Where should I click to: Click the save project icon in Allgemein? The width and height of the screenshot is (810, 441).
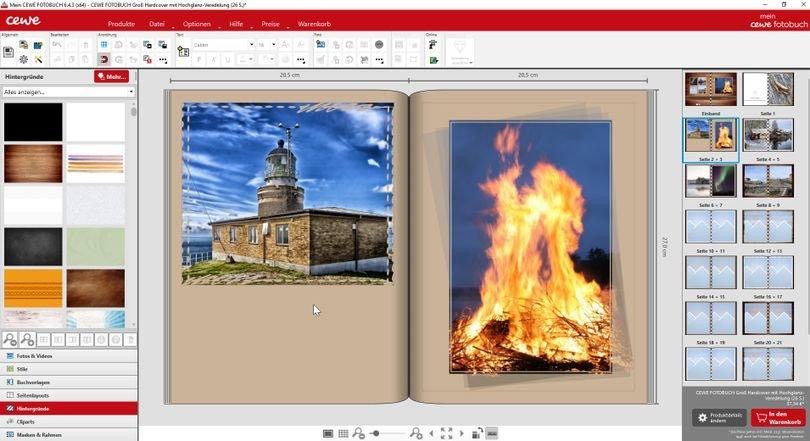click(8, 52)
